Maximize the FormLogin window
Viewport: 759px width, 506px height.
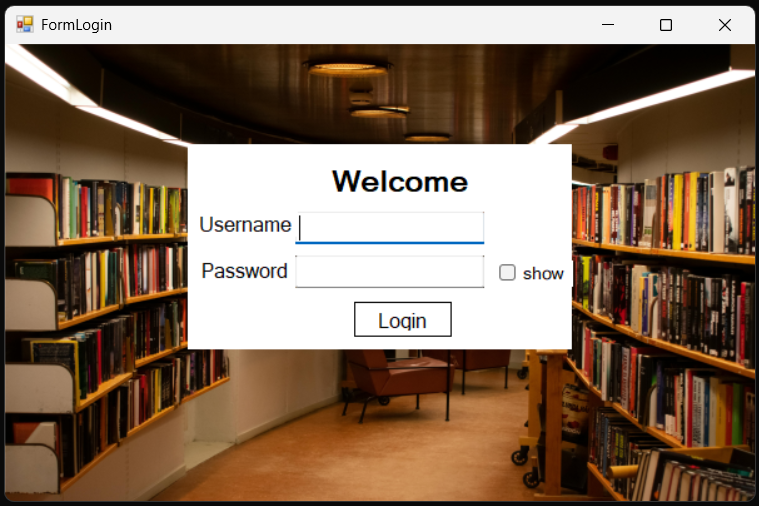click(666, 25)
